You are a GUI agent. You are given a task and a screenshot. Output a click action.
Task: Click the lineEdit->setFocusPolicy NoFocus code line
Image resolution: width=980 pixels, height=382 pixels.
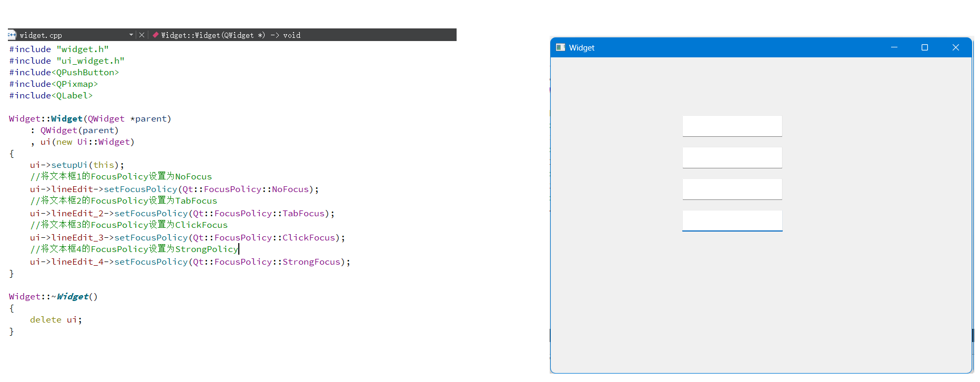175,189
